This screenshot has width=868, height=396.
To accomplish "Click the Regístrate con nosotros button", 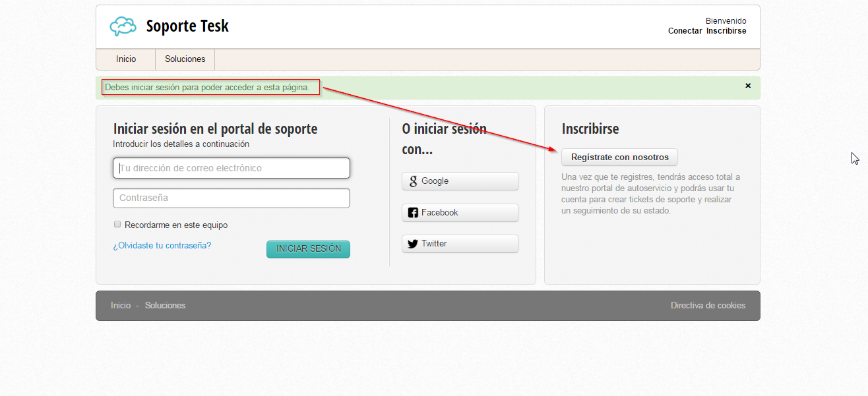I will tap(619, 157).
